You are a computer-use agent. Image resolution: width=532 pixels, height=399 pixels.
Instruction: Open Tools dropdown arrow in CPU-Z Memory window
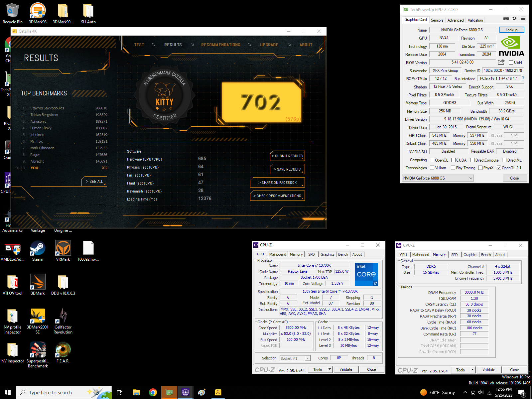472,370
